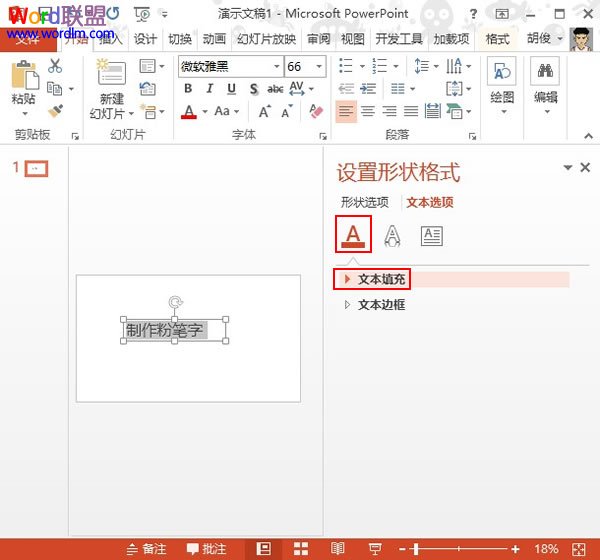Screen dimensions: 600x560
Task: Select slide 1 thumbnail
Action: (36, 168)
